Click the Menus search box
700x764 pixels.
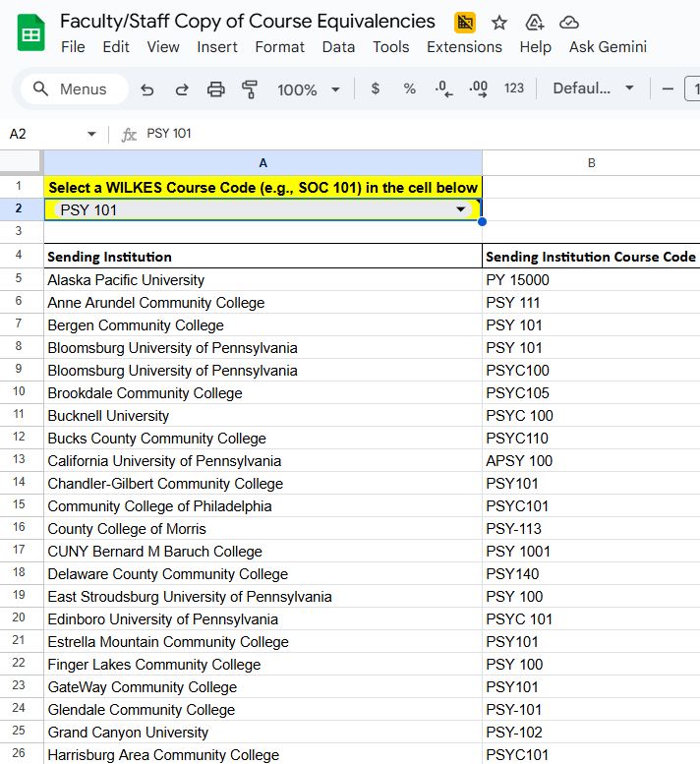[x=74, y=89]
